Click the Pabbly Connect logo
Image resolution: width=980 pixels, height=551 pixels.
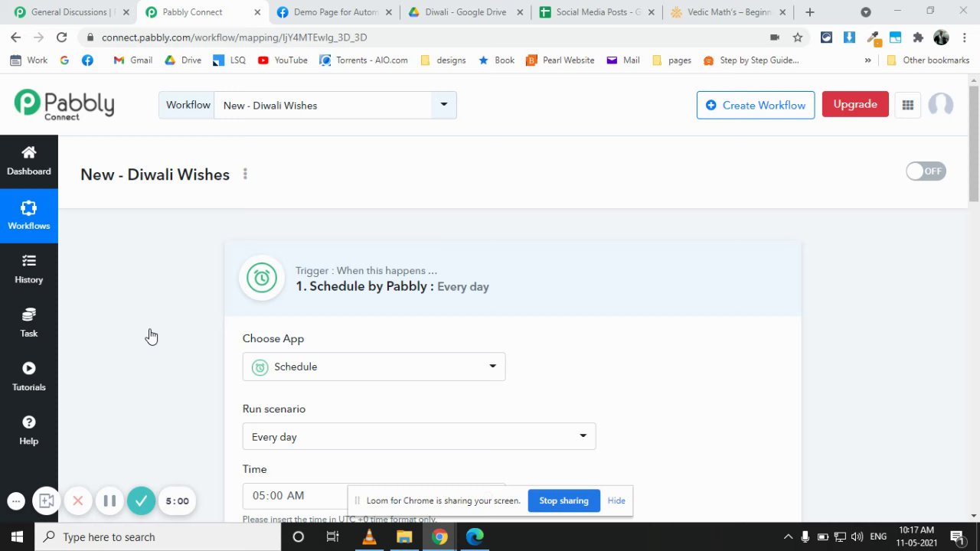tap(64, 105)
